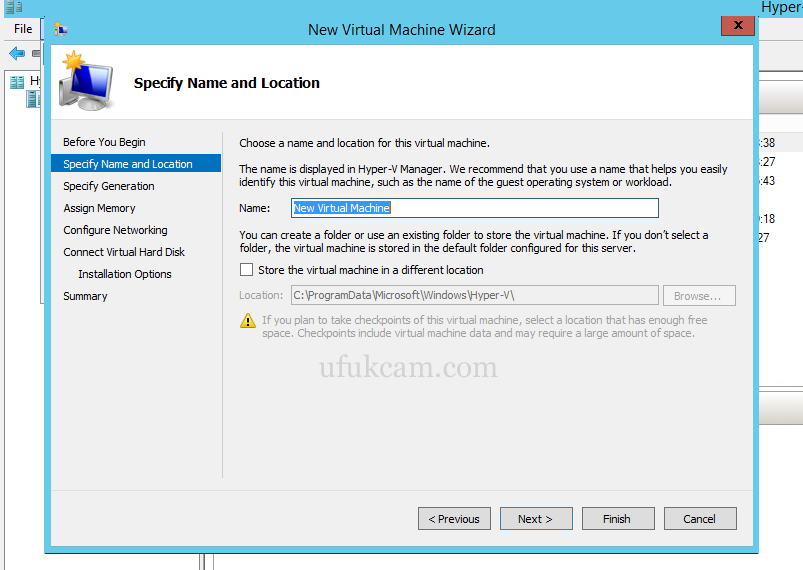Click Finish to complete the wizard
Screen dimensions: 803x570
click(x=618, y=519)
